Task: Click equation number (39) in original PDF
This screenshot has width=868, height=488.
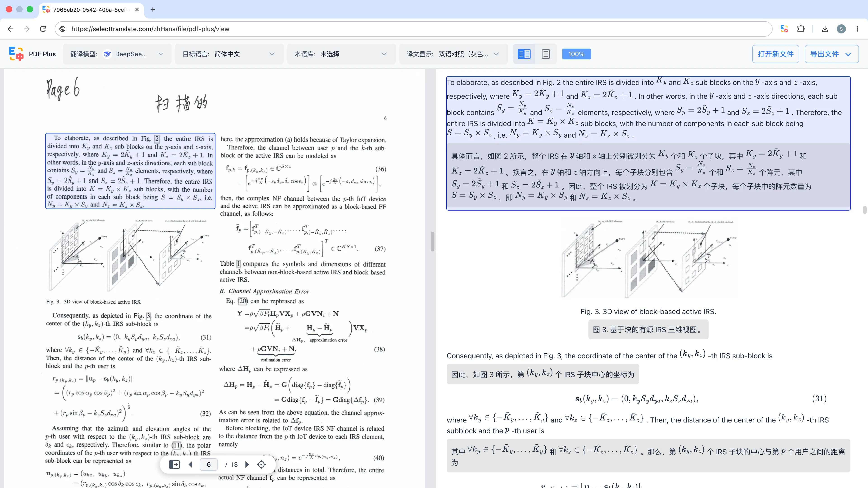Action: (379, 400)
